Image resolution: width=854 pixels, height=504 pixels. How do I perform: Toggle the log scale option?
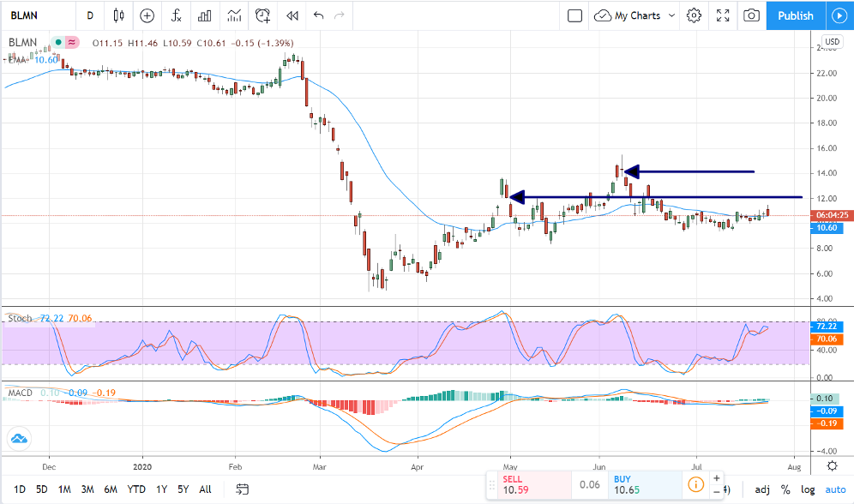pyautogui.click(x=808, y=489)
